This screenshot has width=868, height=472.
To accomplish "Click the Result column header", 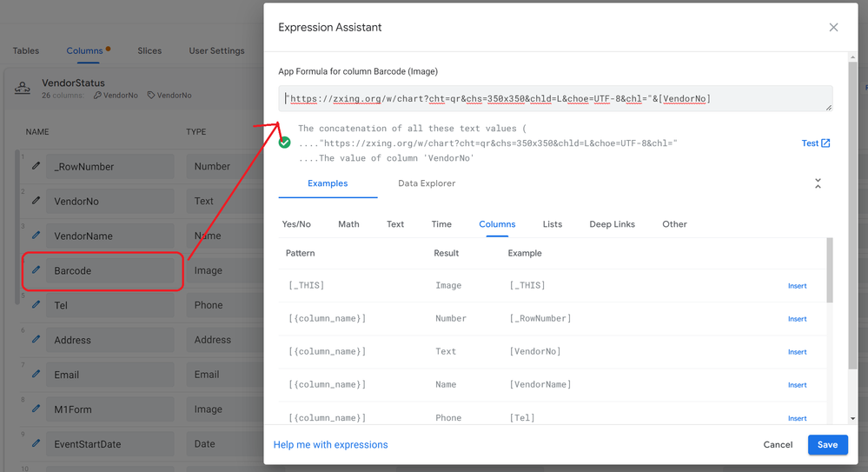I will [447, 253].
